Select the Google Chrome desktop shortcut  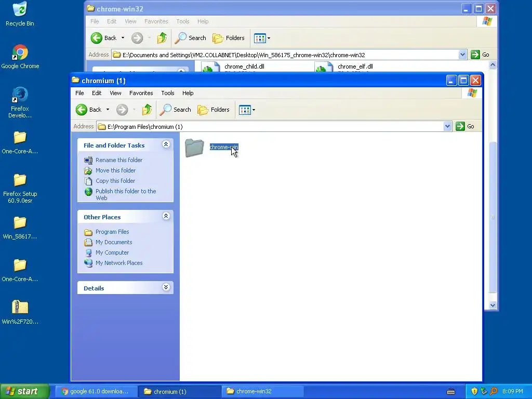20,57
